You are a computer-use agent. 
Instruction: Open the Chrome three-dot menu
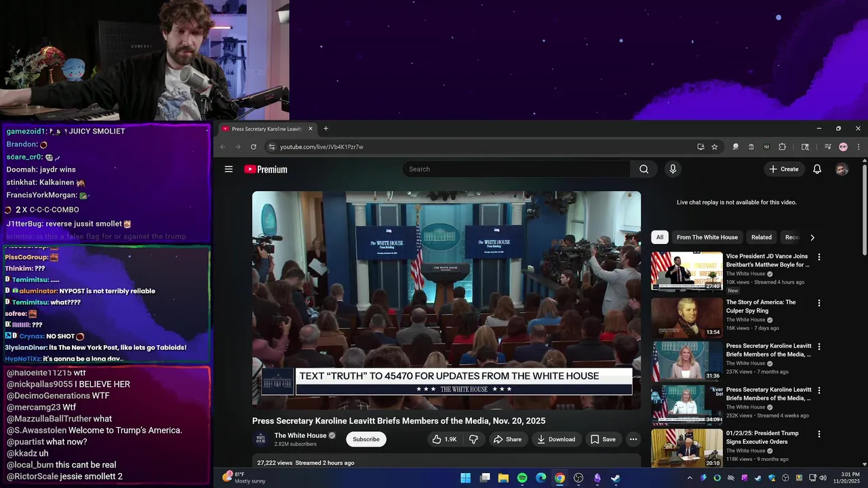click(x=858, y=147)
